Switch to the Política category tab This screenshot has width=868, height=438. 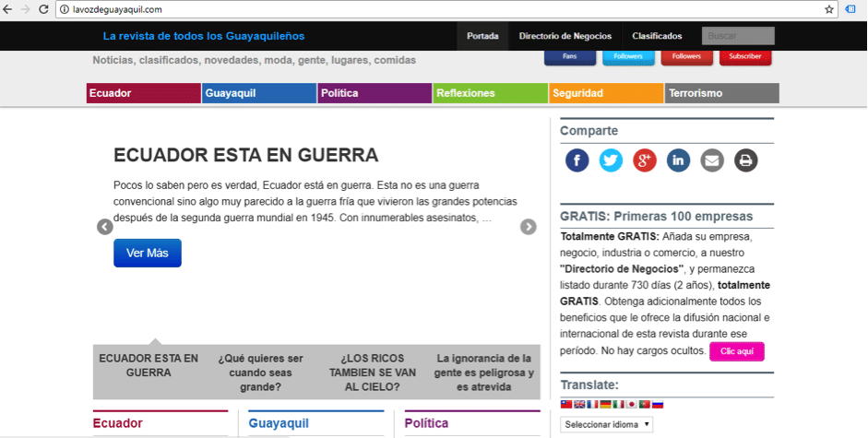tap(375, 93)
